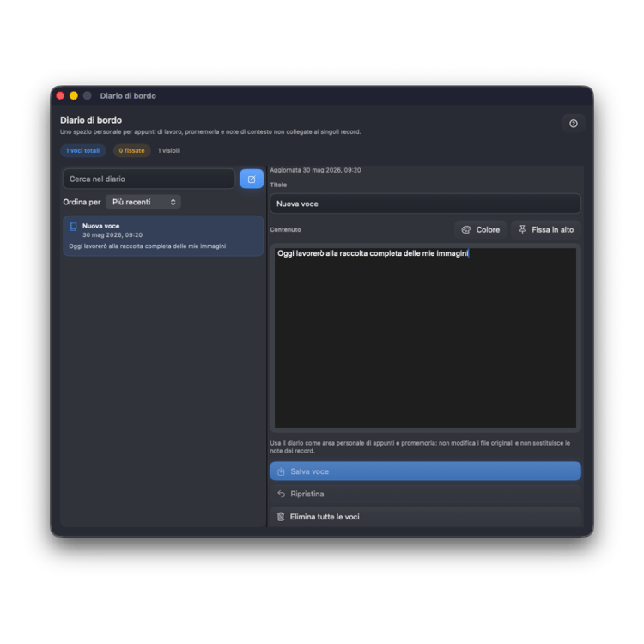
Task: Open the Ordina per dropdown
Action: pyautogui.click(x=143, y=202)
